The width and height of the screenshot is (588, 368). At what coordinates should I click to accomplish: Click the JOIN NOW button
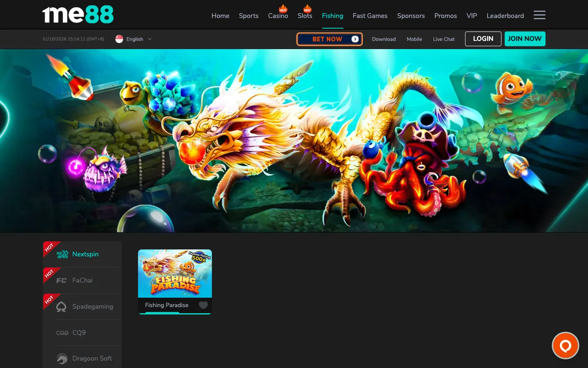click(525, 39)
